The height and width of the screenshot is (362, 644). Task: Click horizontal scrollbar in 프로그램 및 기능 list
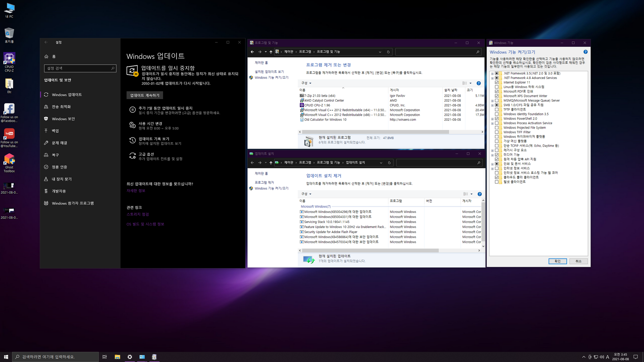(x=375, y=132)
